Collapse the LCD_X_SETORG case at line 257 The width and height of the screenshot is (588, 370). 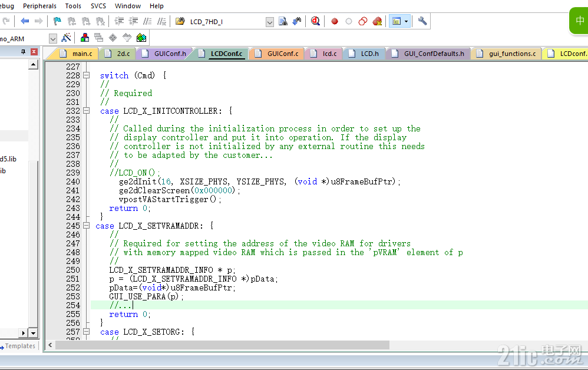[86, 332]
